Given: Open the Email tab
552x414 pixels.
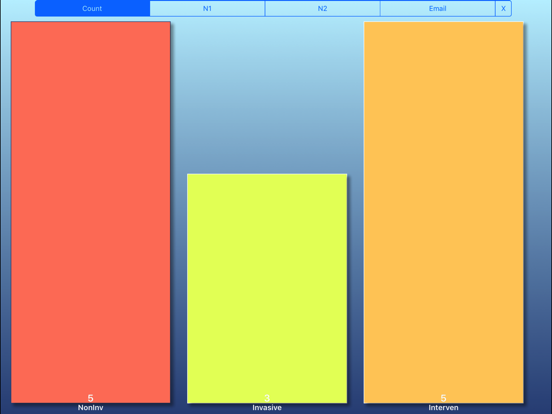Looking at the screenshot, I should (438, 8).
